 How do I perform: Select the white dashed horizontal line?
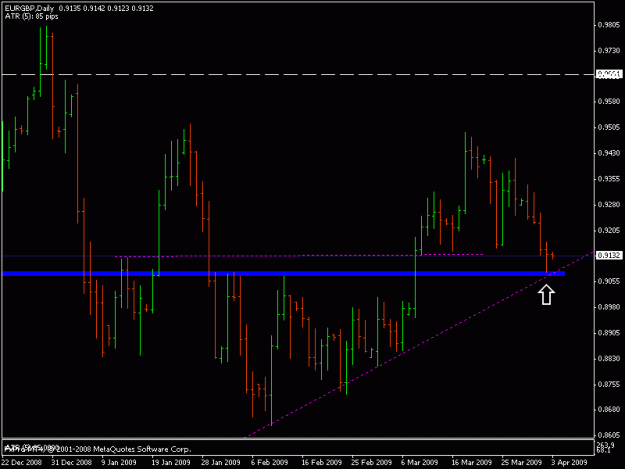click(x=298, y=75)
